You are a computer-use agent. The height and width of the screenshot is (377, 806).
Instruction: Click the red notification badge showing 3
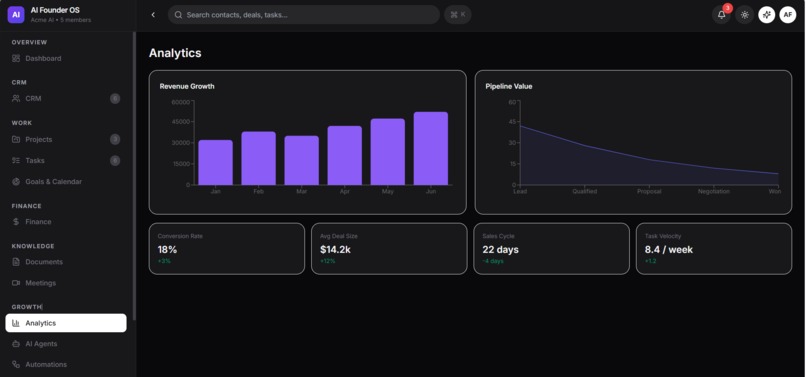(727, 8)
